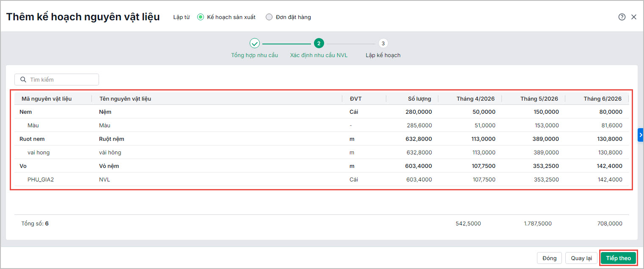The image size is (644, 269).
Task: Select "Đơn đặt hàng" radio option
Action: [x=269, y=17]
